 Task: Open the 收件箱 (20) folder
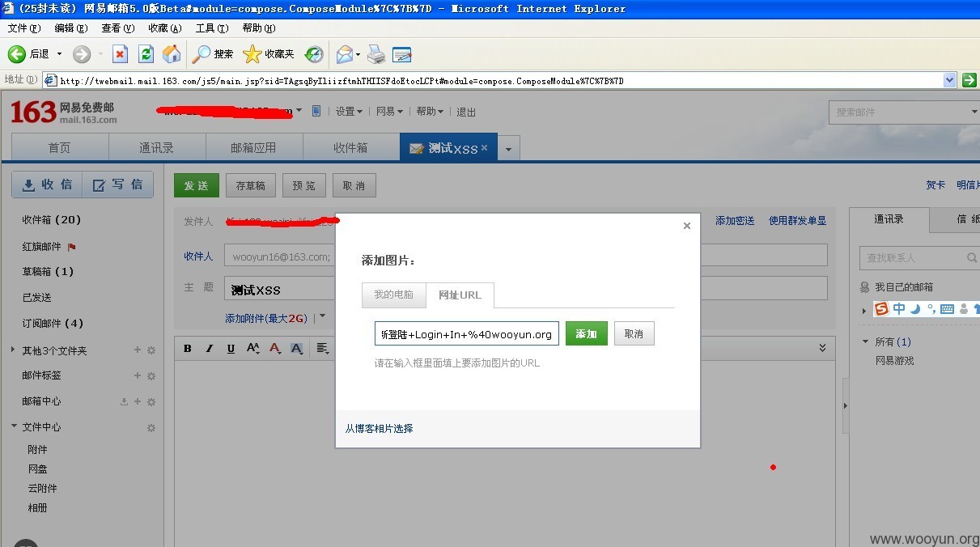click(52, 219)
